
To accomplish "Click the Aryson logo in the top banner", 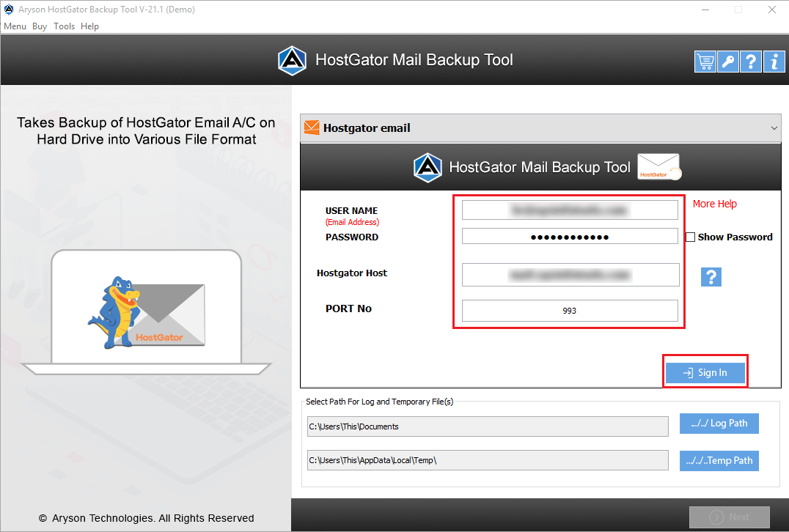I will 292,60.
